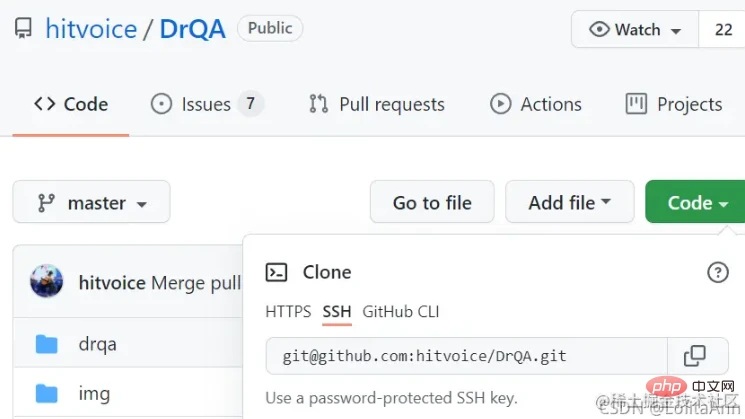The width and height of the screenshot is (745, 419).
Task: Toggle the green Code dropdown
Action: [x=697, y=202]
